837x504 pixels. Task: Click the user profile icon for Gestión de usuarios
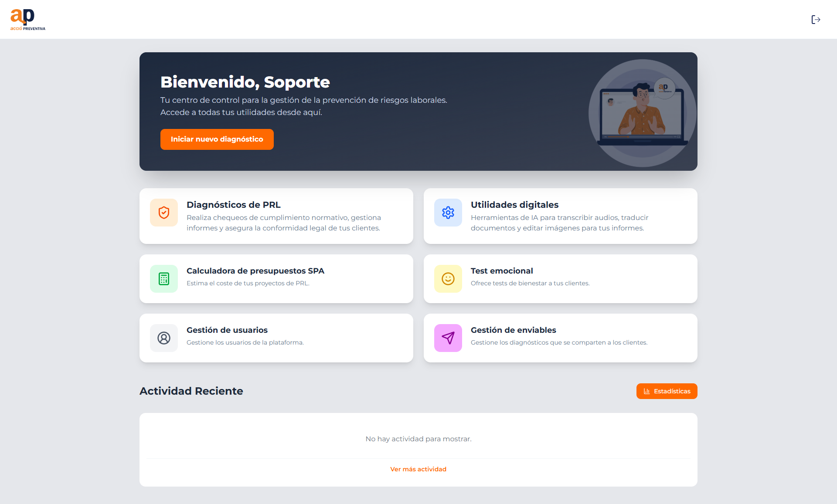coord(164,338)
